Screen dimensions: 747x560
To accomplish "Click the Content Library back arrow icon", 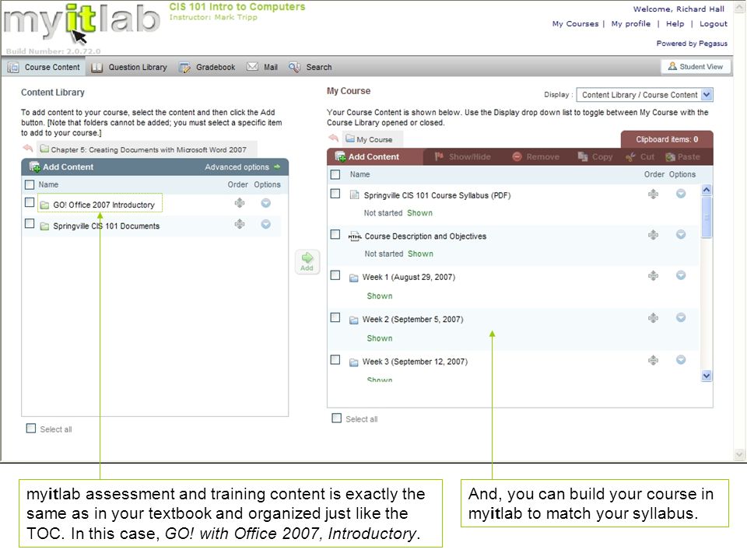I will 28,148.
